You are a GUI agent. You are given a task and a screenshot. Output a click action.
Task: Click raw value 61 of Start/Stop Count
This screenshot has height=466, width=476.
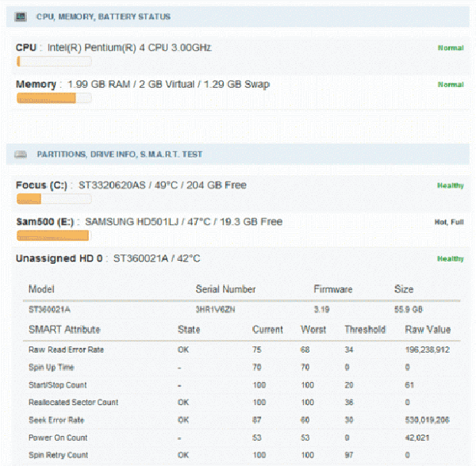pyautogui.click(x=409, y=385)
